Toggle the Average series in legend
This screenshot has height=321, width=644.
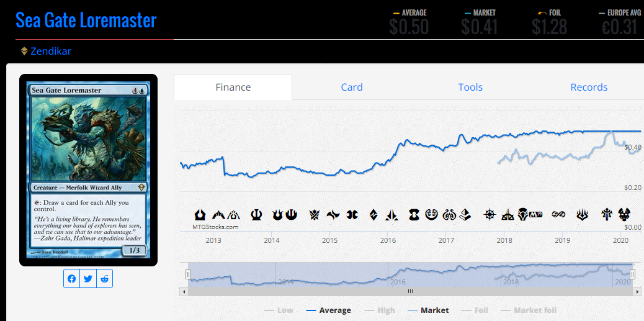pyautogui.click(x=329, y=310)
